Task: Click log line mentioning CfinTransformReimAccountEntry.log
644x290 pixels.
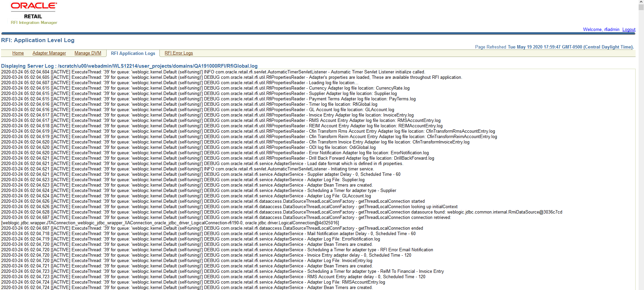Action: click(249, 137)
